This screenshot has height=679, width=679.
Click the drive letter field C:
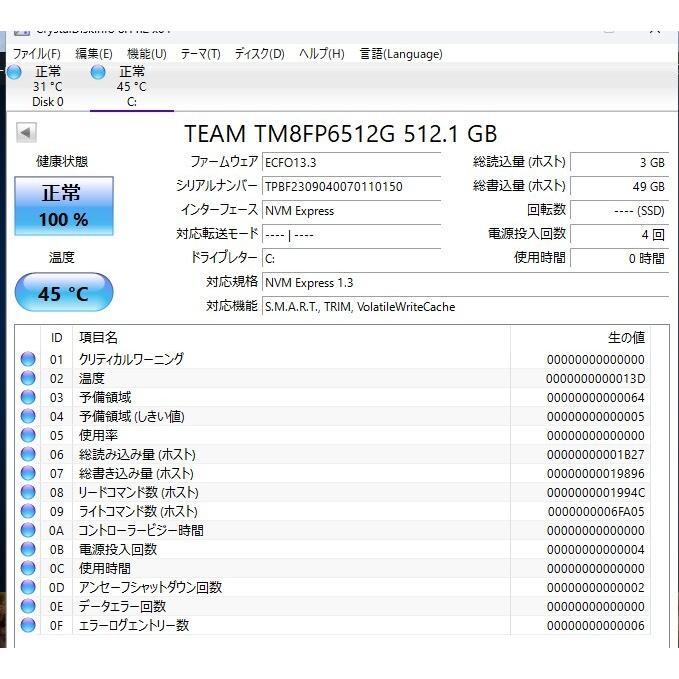351,259
